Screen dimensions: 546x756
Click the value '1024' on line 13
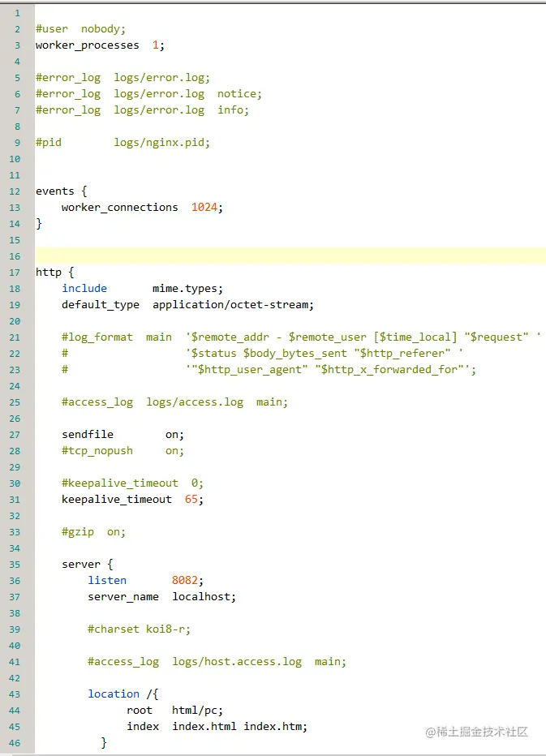pos(204,208)
